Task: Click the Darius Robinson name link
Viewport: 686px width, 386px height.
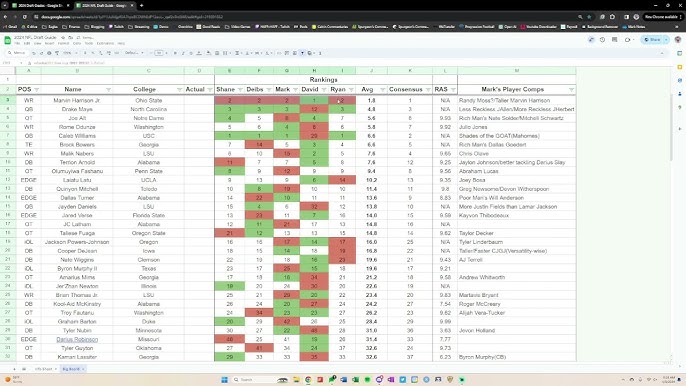Action: click(77, 339)
